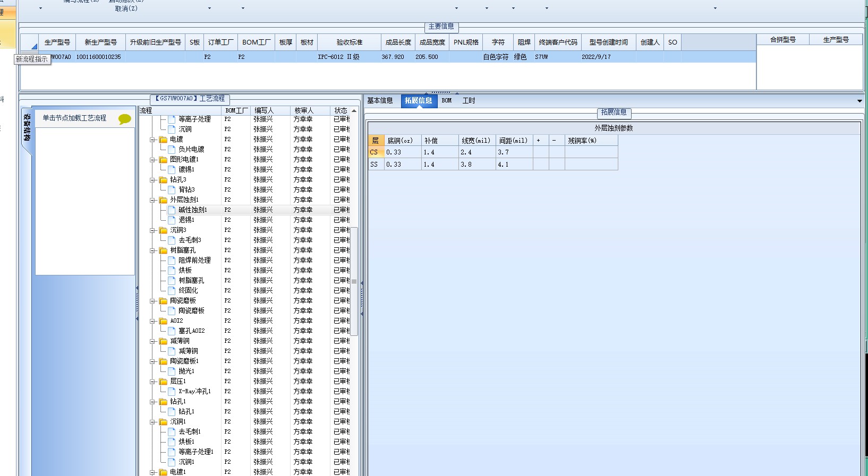The width and height of the screenshot is (868, 476).
Task: Collapse the 电镀 tree node
Action: 152,140
